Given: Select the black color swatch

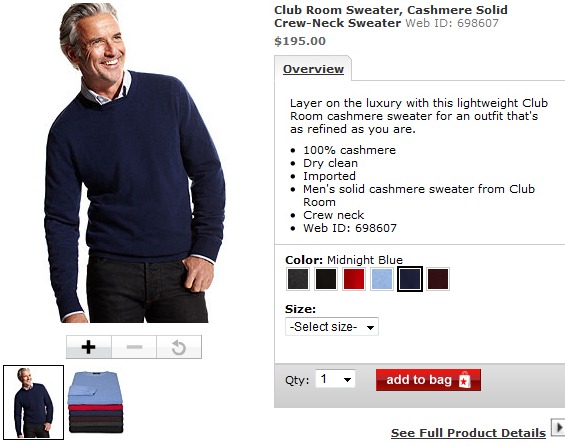Looking at the screenshot, I should pos(326,279).
